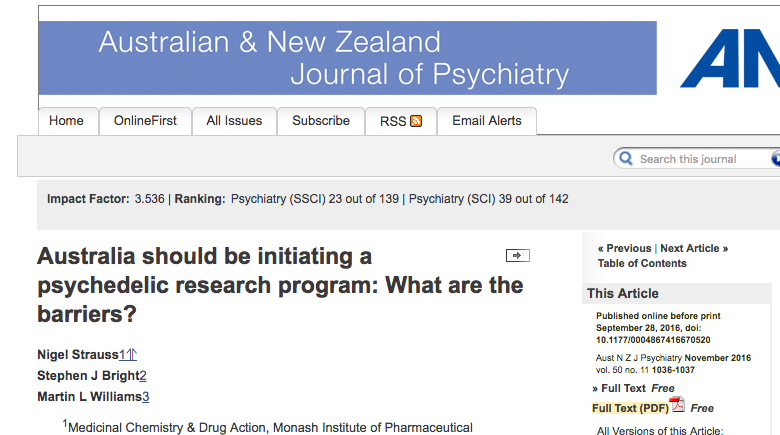Viewport: 780px width, 435px height.
Task: Open the Home tab
Action: coord(66,121)
